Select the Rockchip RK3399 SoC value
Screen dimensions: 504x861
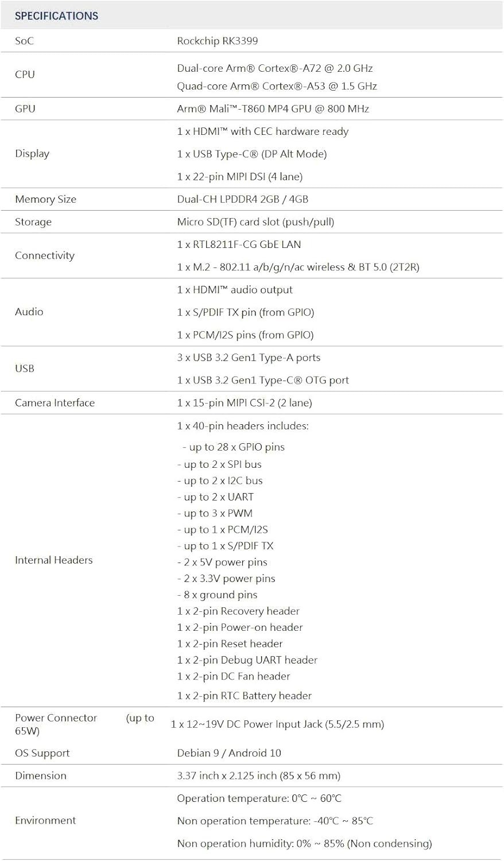tap(218, 41)
